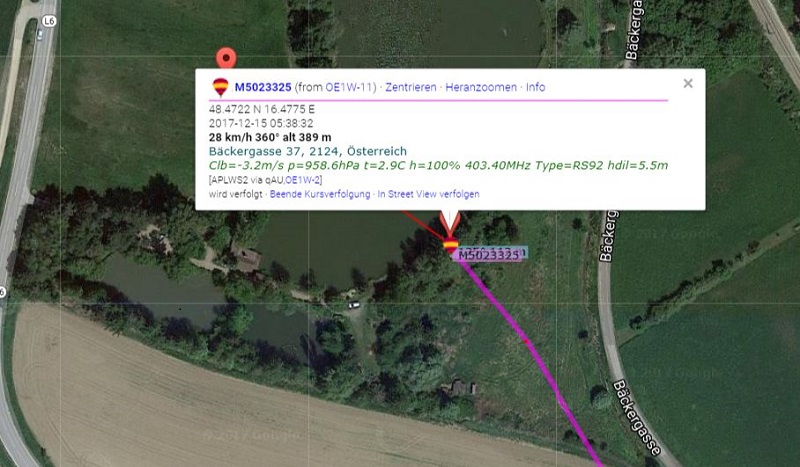This screenshot has height=467, width=800.
Task: Open the OE1W-2 igate link
Action: [302, 180]
